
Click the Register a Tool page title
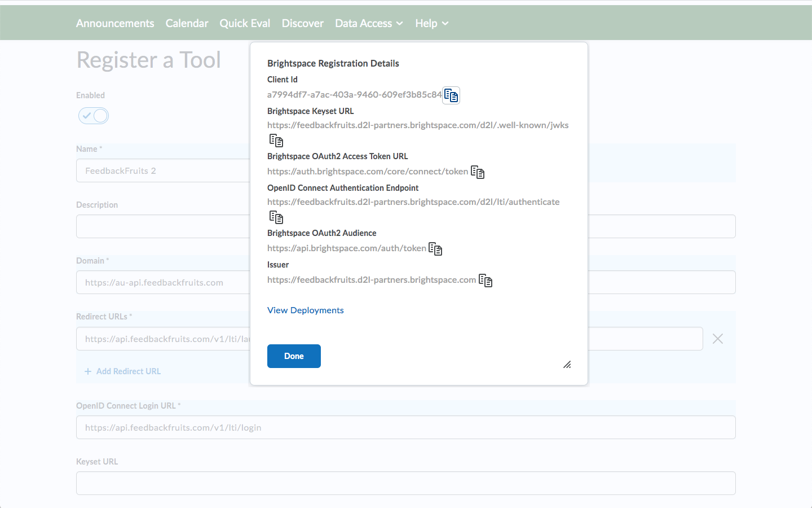(149, 60)
